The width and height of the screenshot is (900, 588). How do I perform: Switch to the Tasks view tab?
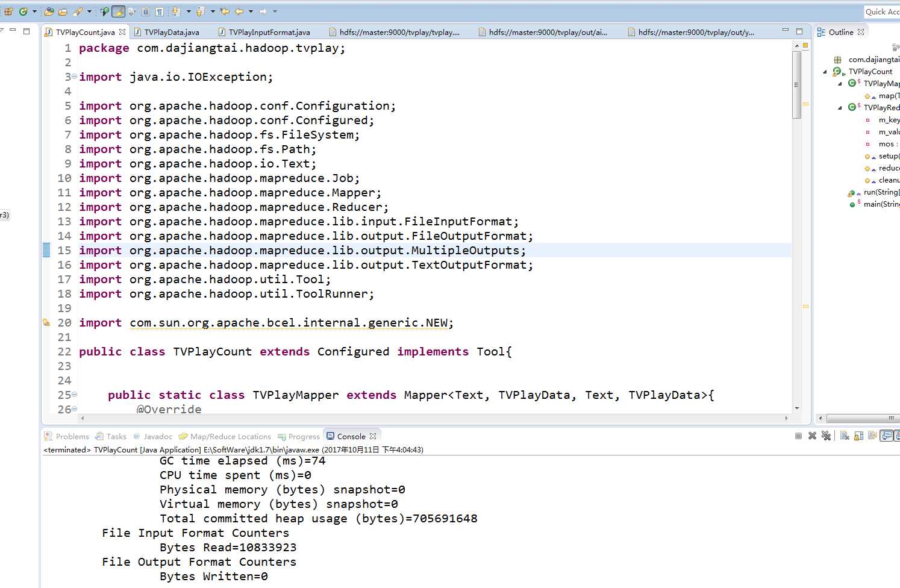[111, 436]
